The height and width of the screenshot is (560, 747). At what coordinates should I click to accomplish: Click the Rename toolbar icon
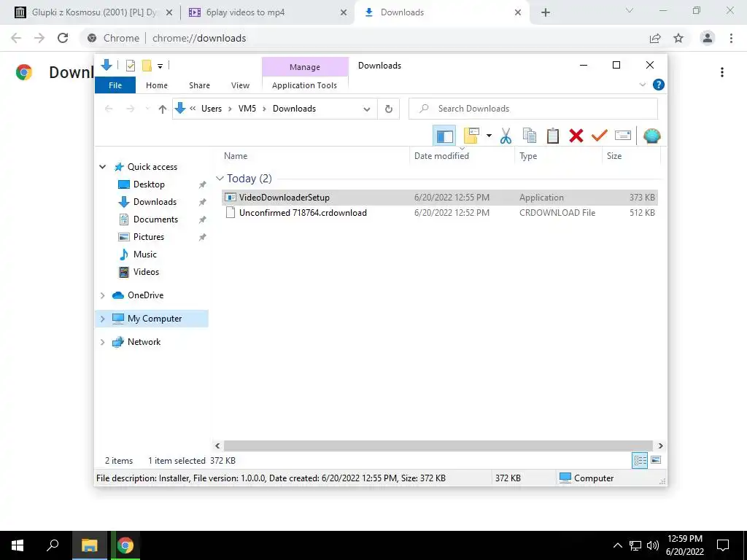(x=623, y=136)
